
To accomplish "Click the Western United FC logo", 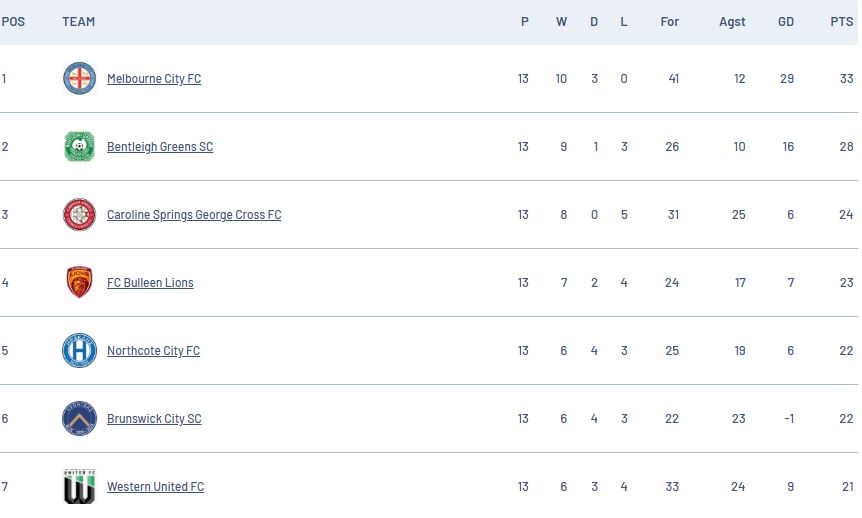I will 79,487.
